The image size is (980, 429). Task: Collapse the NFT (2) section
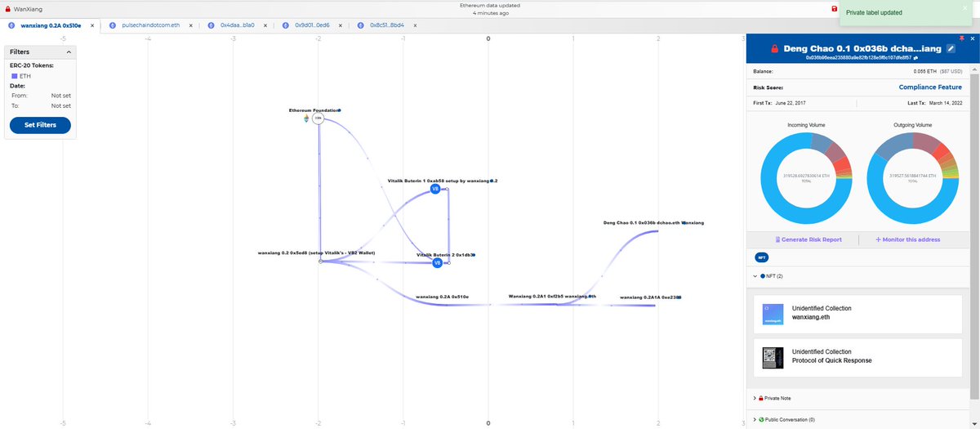[x=755, y=276]
